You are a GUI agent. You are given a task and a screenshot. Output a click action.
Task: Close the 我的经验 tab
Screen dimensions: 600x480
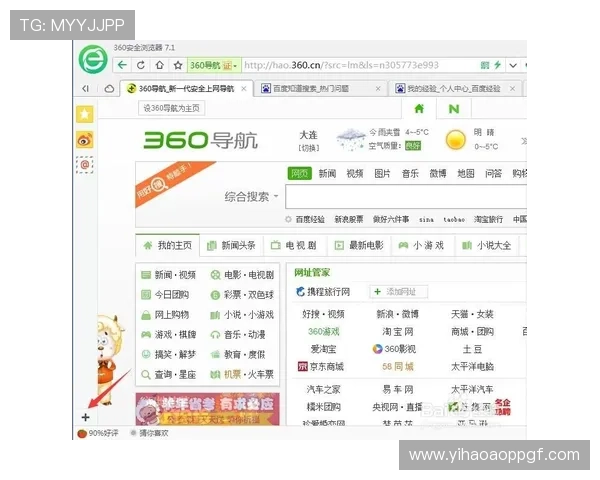pyautogui.click(x=512, y=89)
